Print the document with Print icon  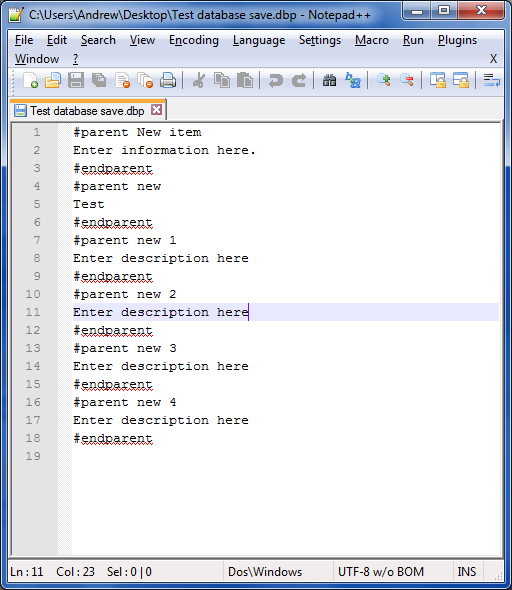point(168,80)
